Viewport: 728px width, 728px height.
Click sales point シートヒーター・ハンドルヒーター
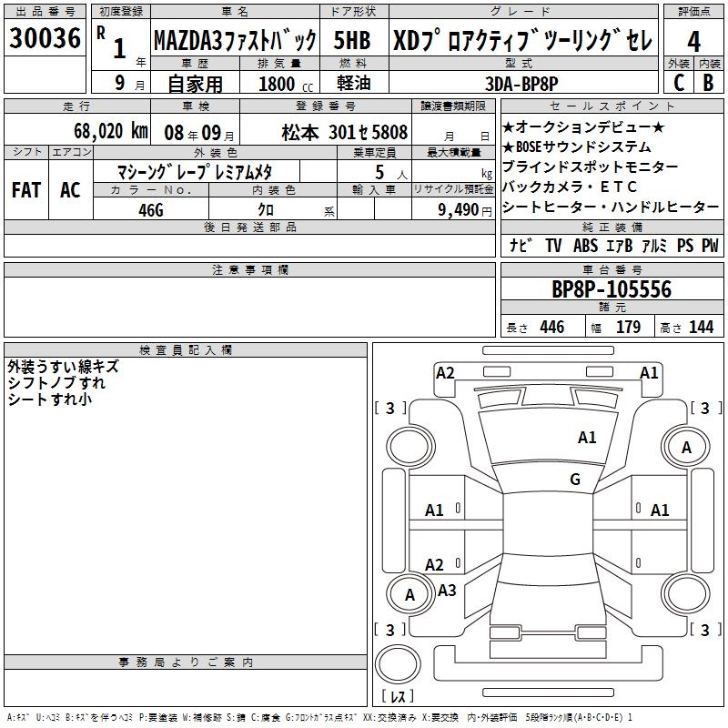[x=611, y=207]
